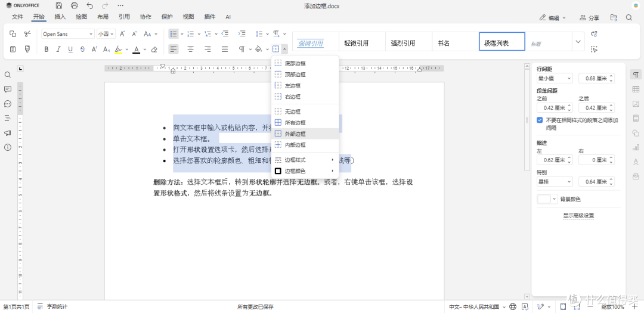Screen dimensions: 644x313
Task: Toggle Bold formatting
Action: click(x=47, y=49)
